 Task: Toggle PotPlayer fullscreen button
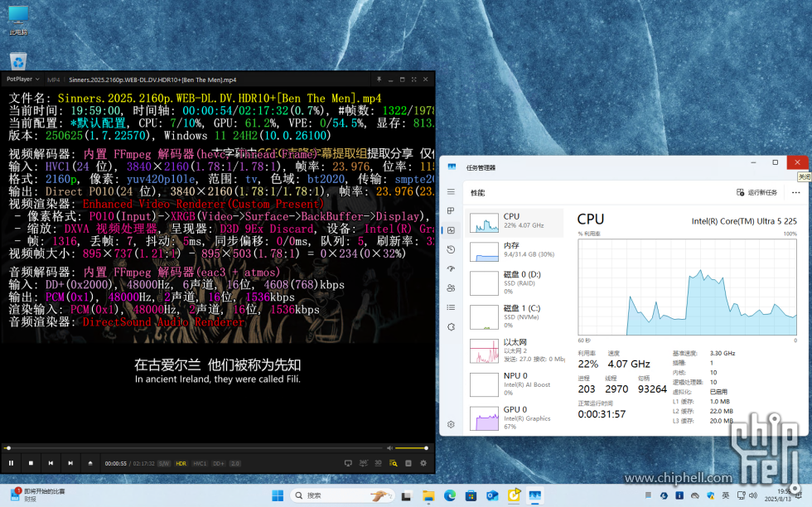[413, 80]
